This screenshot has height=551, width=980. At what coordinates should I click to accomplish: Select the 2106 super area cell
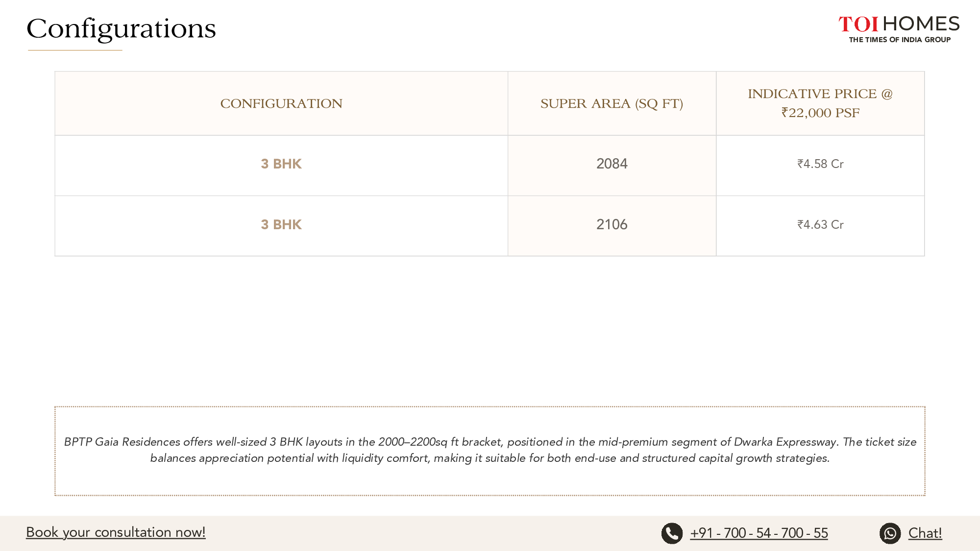click(x=612, y=225)
